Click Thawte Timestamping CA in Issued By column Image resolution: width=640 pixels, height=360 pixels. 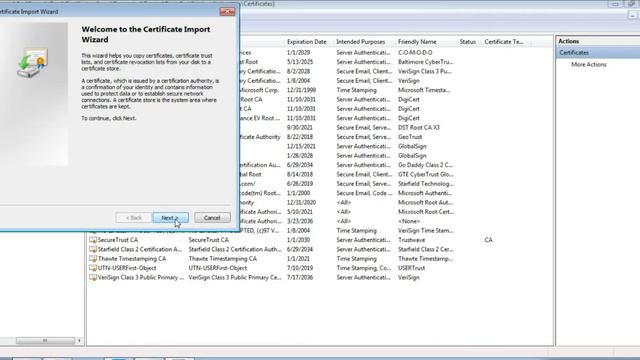click(223, 259)
